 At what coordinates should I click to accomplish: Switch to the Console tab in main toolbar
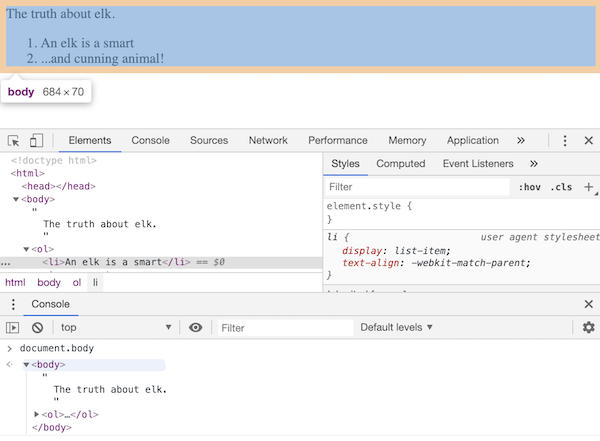coord(150,140)
